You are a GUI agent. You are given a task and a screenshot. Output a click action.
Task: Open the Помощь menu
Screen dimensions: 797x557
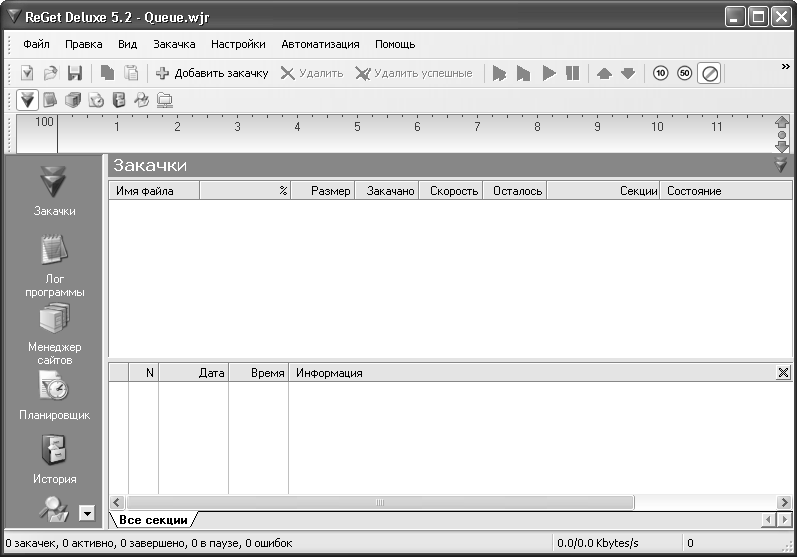click(395, 45)
